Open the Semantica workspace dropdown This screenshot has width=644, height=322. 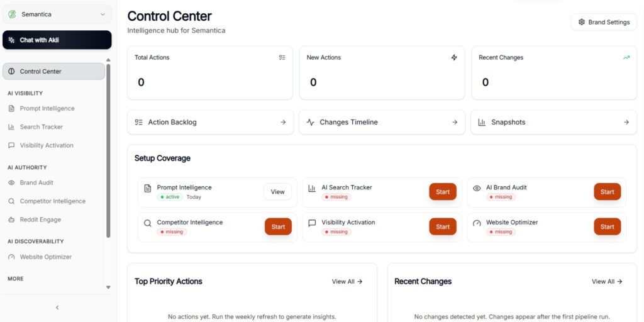[57, 14]
